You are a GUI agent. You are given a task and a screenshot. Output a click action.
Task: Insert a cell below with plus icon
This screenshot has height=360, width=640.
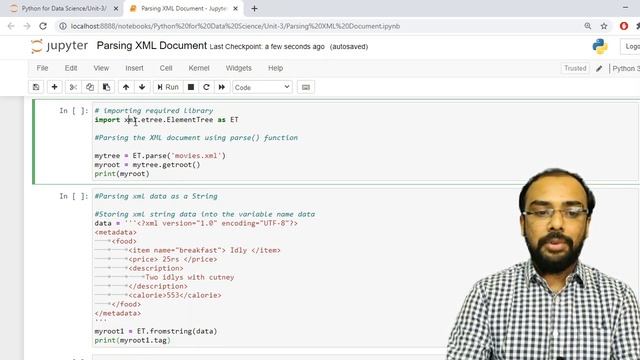[54, 87]
